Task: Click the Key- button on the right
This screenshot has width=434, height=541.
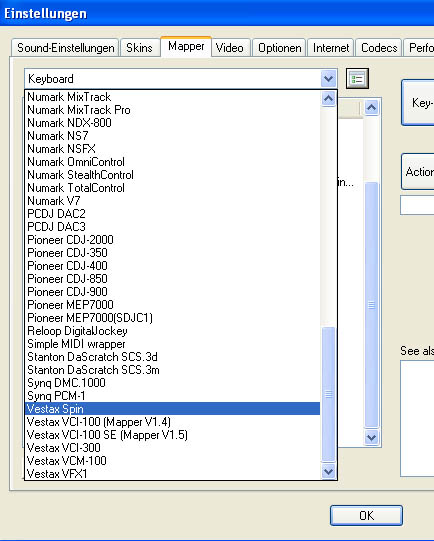Action: (417, 102)
